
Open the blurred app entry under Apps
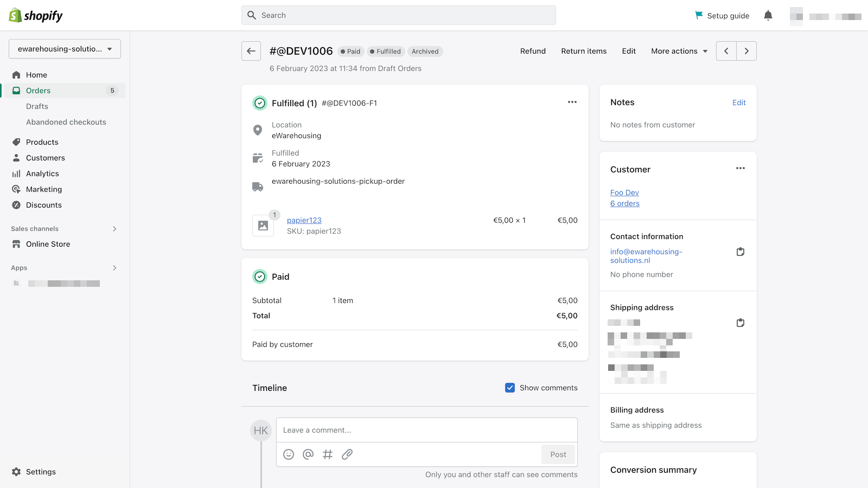point(65,284)
